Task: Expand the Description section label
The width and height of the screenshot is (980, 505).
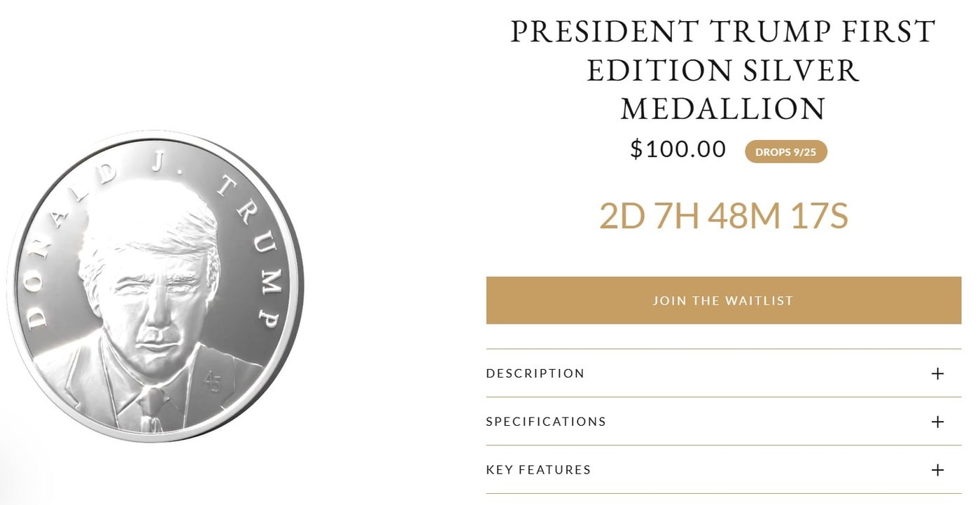Action: [x=535, y=373]
